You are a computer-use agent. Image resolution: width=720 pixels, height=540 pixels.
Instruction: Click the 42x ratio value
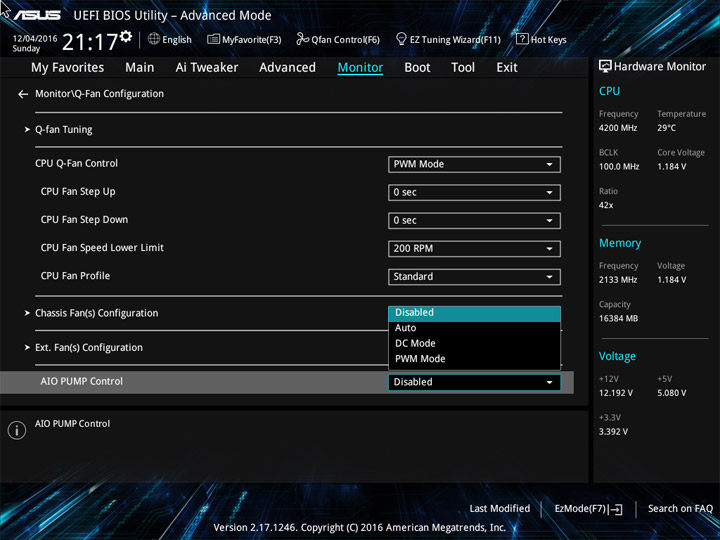click(x=606, y=205)
